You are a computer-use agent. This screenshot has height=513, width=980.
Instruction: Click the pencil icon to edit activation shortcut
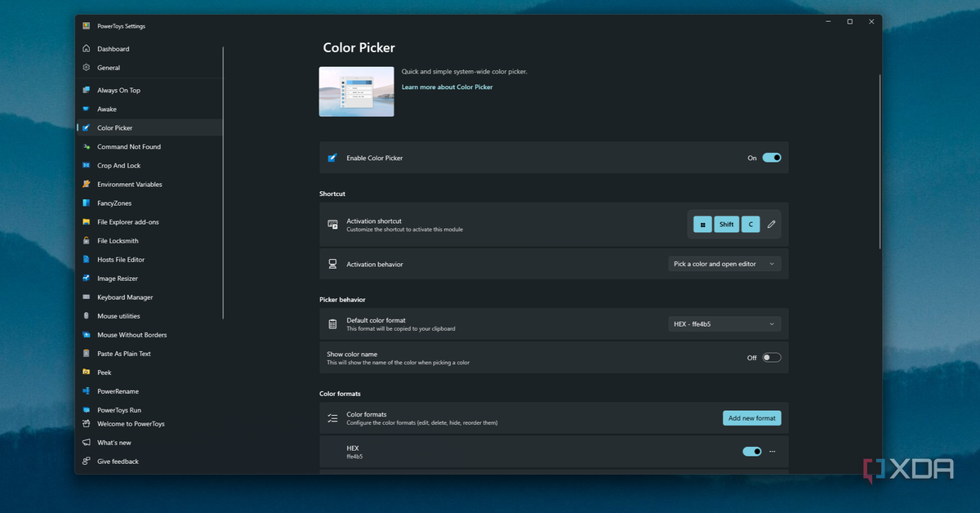tap(770, 224)
